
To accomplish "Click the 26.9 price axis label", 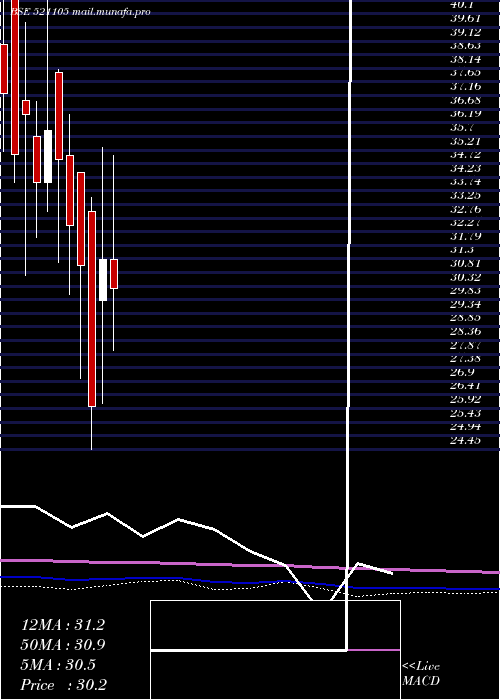I will (462, 372).
